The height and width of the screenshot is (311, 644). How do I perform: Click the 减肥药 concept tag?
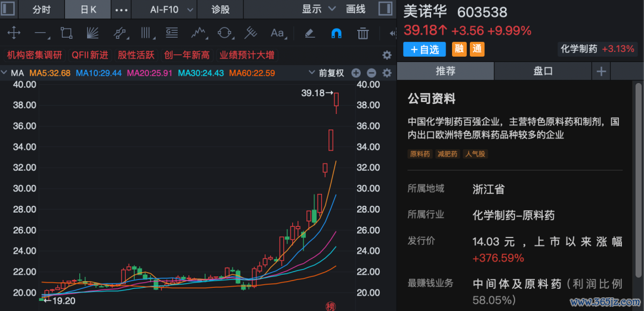click(447, 154)
